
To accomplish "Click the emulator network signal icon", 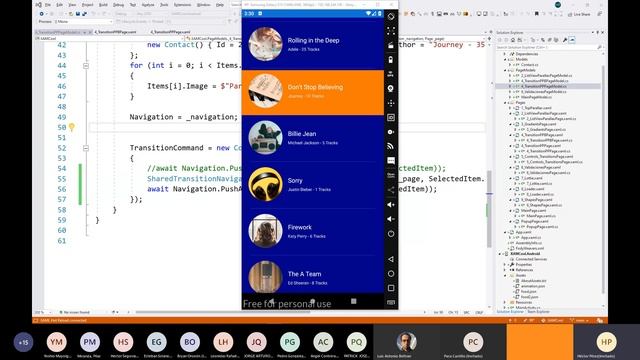I will point(391,146).
